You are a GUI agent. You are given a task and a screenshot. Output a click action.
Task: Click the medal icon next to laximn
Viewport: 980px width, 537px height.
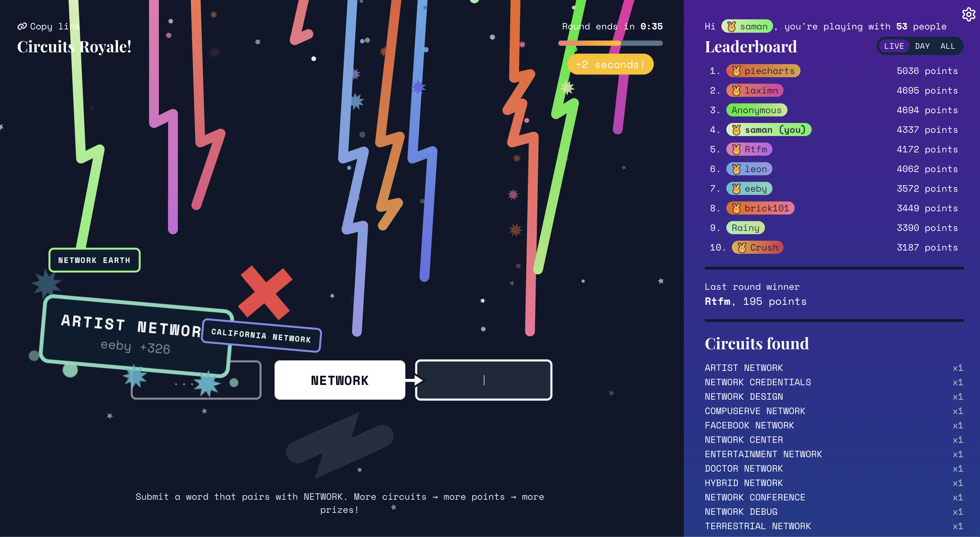point(736,91)
